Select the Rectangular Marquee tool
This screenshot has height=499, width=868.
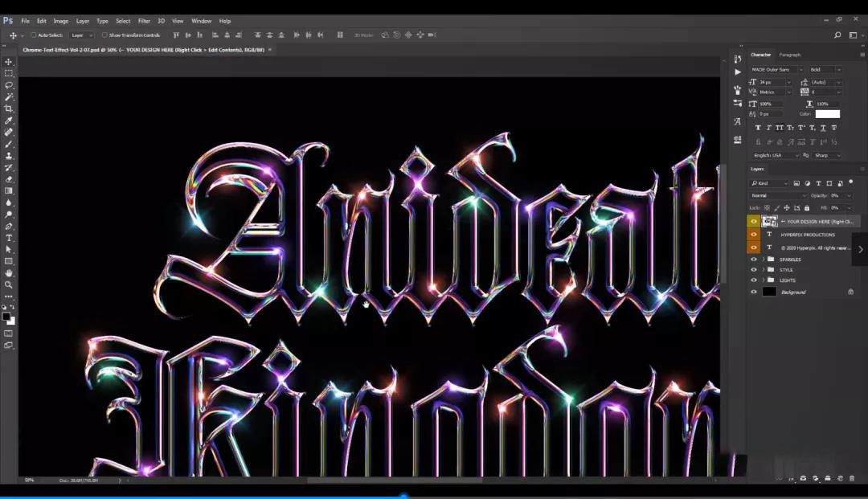[x=9, y=73]
